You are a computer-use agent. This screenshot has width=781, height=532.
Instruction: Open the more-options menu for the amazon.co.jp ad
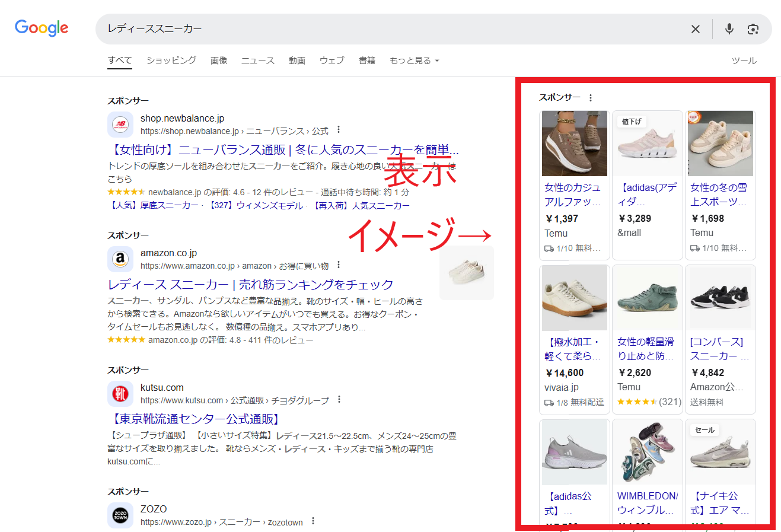[x=339, y=265]
